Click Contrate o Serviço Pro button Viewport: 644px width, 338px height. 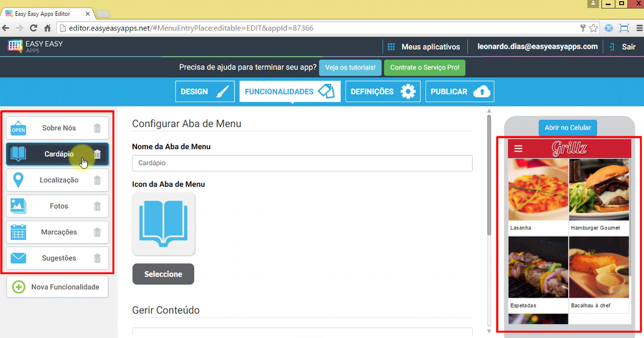point(425,68)
